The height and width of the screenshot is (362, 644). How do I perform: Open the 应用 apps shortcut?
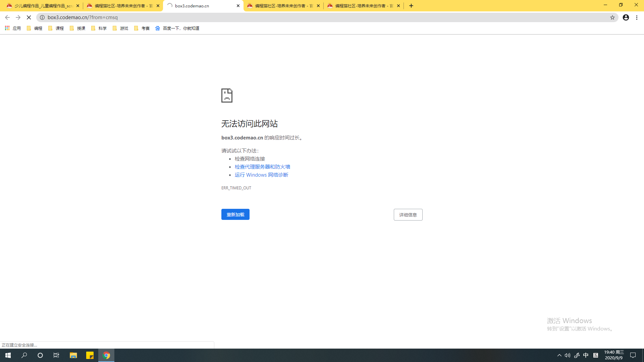tap(13, 28)
